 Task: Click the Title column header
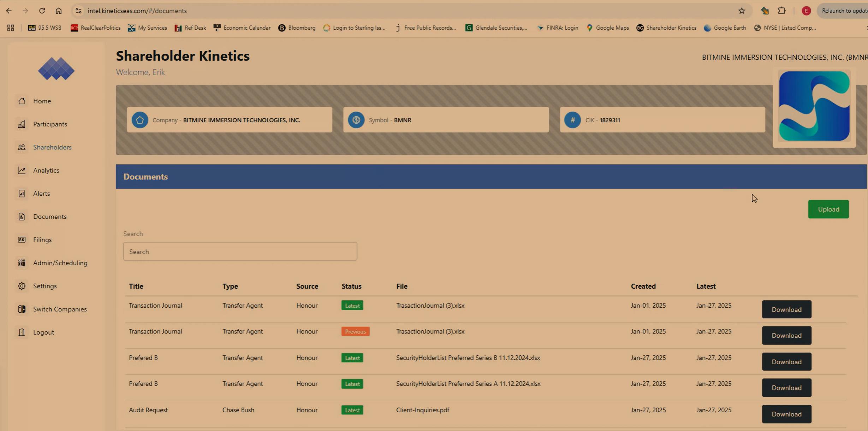pyautogui.click(x=136, y=286)
